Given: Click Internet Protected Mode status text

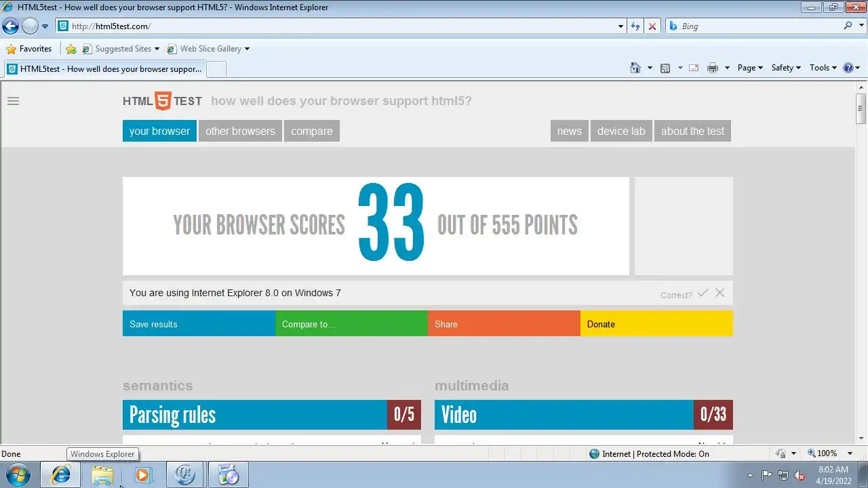Looking at the screenshot, I should point(656,454).
